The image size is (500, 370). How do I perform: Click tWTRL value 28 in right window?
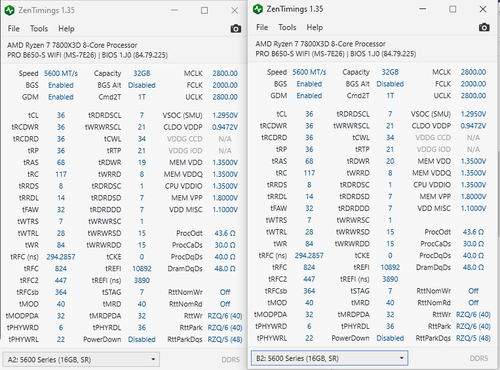pos(309,232)
